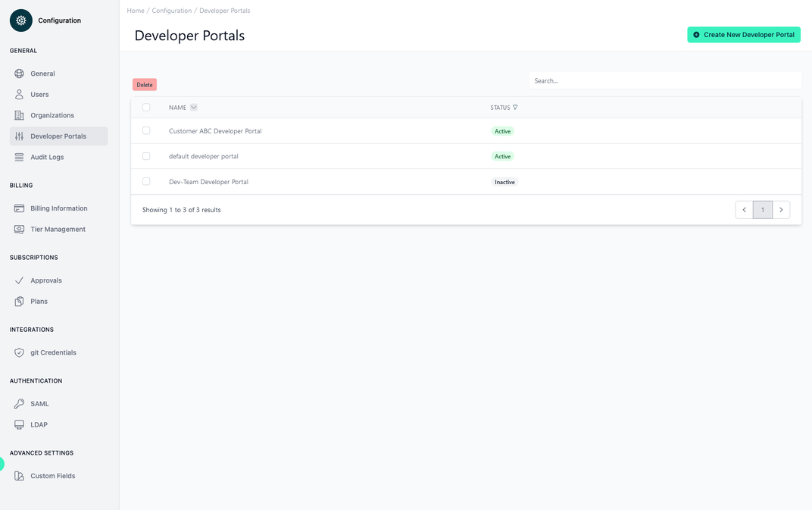Click the Audit Logs icon
Viewport: 812px width, 510px height.
(19, 156)
